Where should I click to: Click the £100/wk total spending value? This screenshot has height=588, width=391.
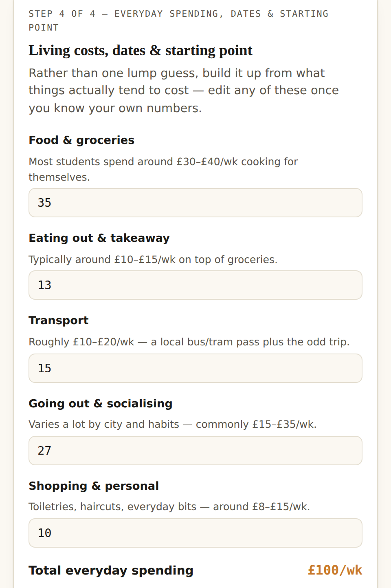pyautogui.click(x=335, y=570)
